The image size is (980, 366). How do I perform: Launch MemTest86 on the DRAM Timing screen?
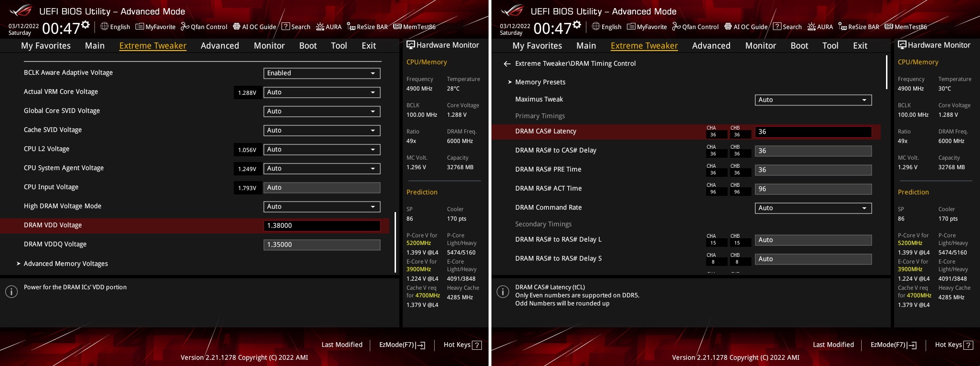point(906,27)
